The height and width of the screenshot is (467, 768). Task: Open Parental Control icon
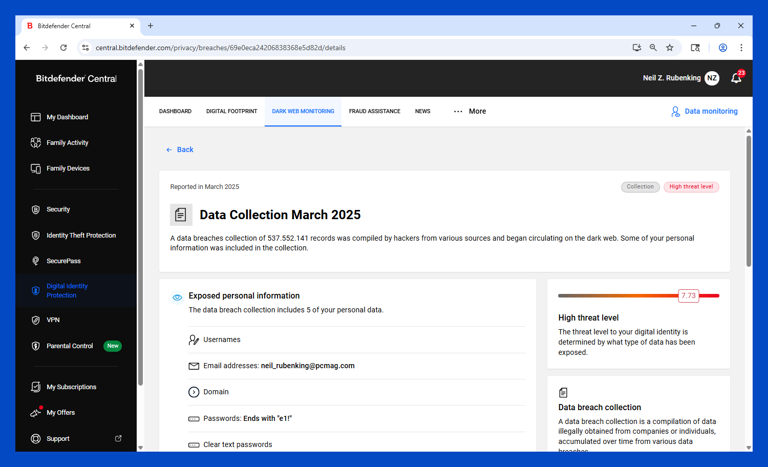pyautogui.click(x=36, y=346)
